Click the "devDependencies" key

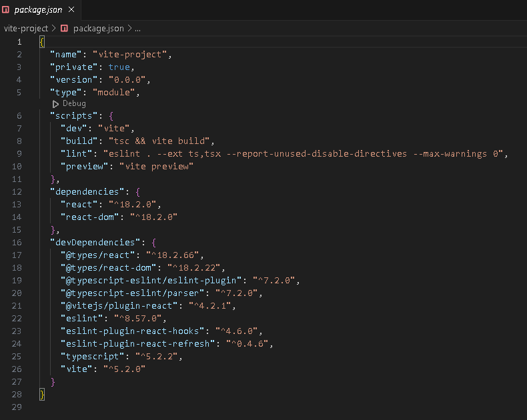point(95,243)
